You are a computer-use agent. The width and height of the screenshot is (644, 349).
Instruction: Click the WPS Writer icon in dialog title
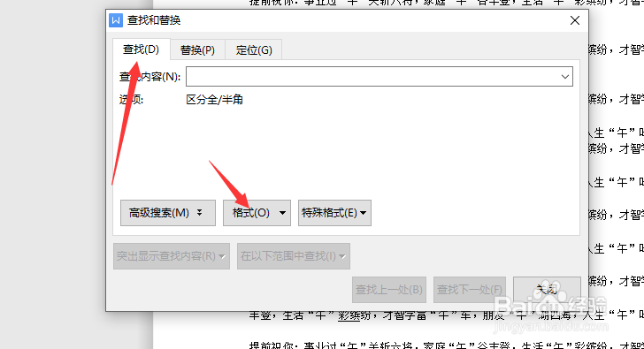[x=116, y=20]
